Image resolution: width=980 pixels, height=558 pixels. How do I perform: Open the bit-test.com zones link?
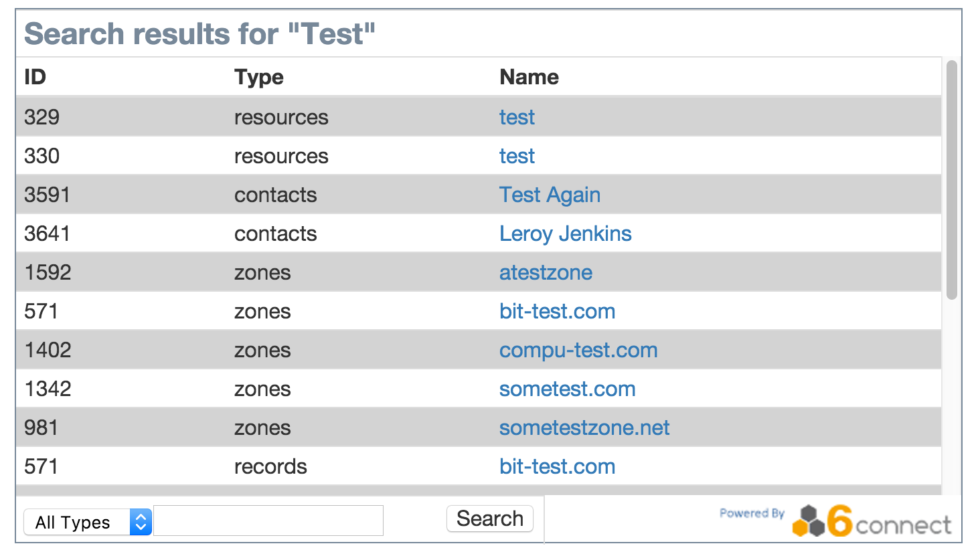(557, 311)
